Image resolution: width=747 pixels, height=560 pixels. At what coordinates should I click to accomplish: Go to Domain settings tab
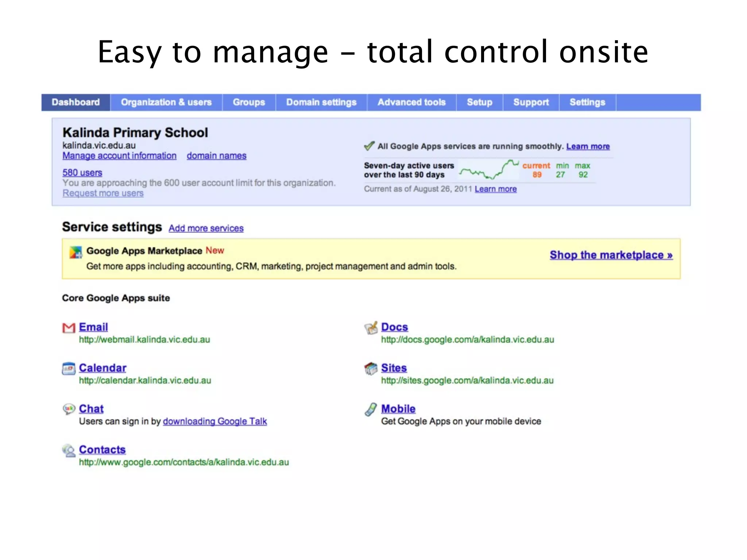tap(321, 102)
